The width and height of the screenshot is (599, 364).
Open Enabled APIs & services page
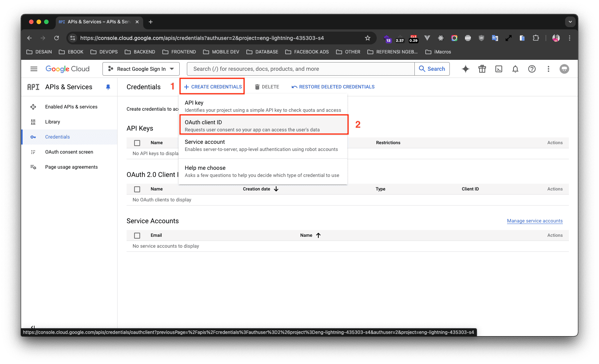click(x=71, y=107)
